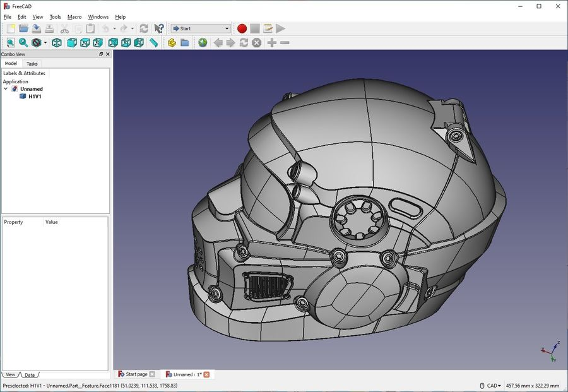Click the Fit All zoom icon
The height and width of the screenshot is (392, 568).
(10, 42)
